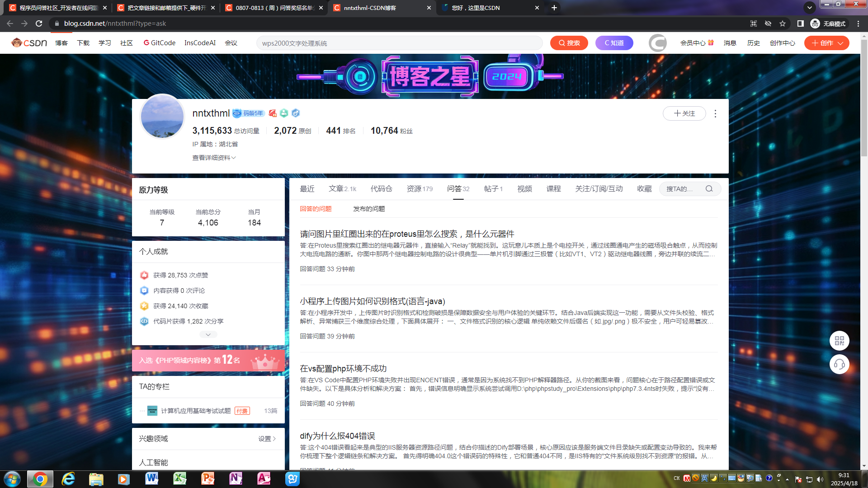This screenshot has height=488, width=868.
Task: Click the CSDN logo
Action: (29, 43)
